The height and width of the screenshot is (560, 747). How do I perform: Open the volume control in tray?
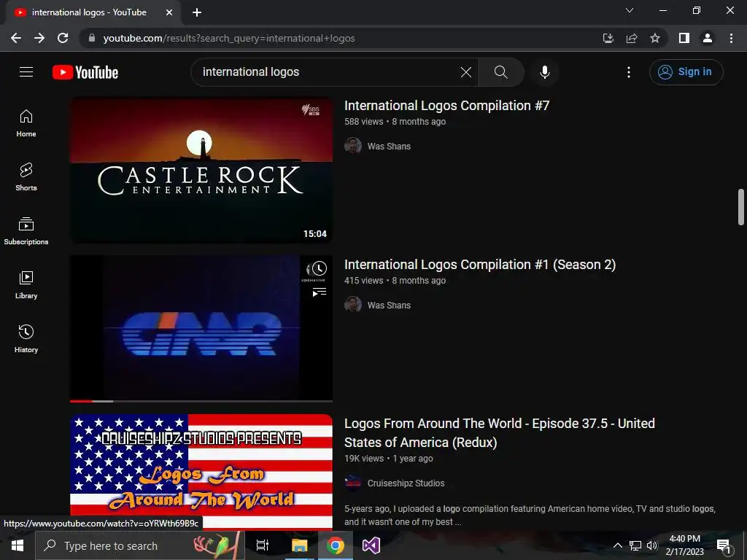click(651, 545)
